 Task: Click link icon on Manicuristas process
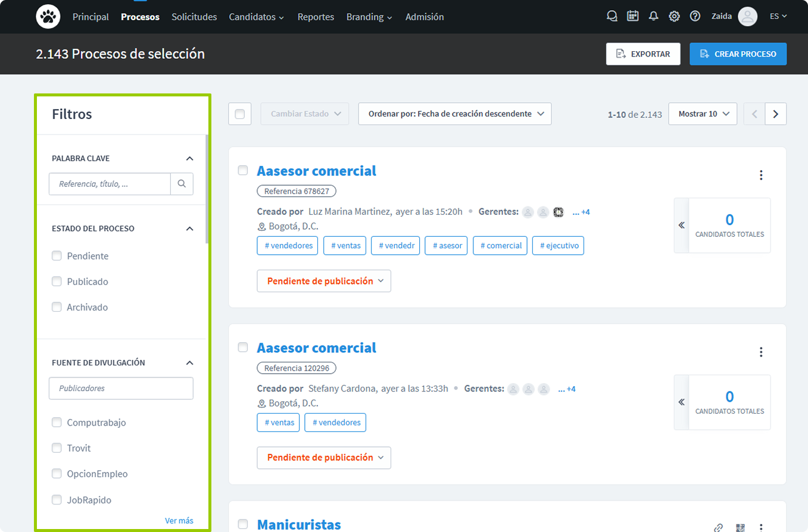pyautogui.click(x=719, y=527)
